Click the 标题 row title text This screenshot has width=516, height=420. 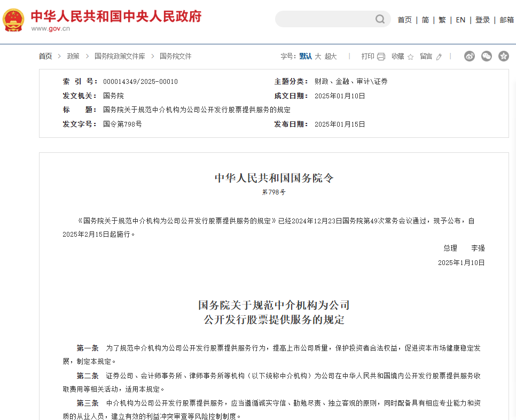pyautogui.click(x=197, y=110)
